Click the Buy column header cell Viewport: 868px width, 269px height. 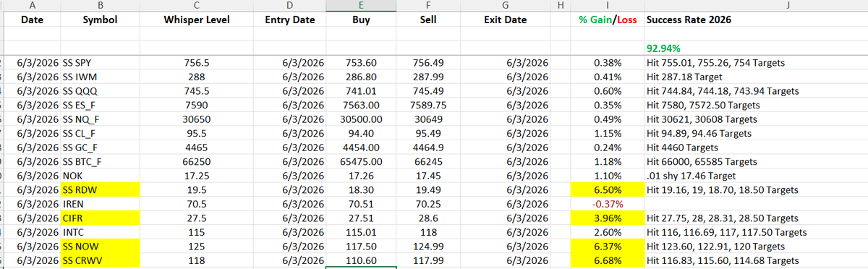(360, 20)
